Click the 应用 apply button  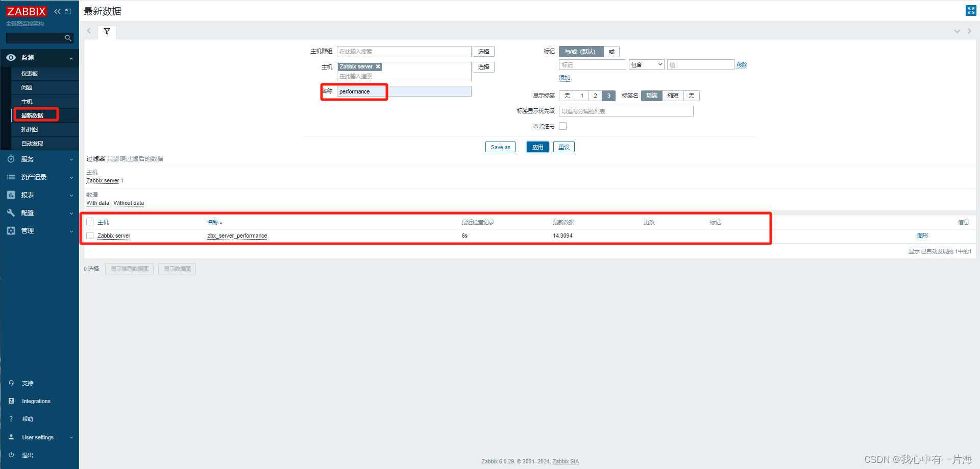[537, 147]
